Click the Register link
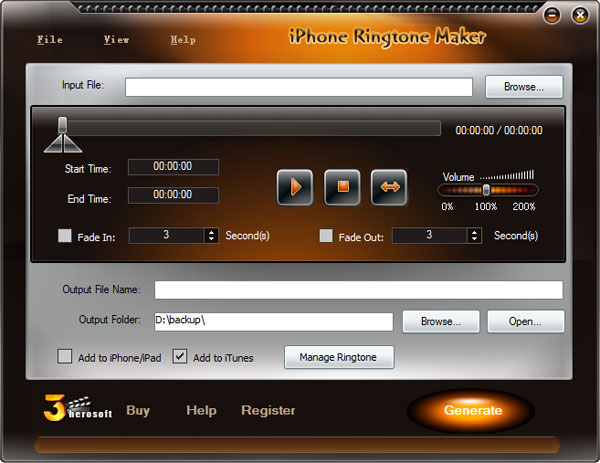600x463 pixels. 268,411
